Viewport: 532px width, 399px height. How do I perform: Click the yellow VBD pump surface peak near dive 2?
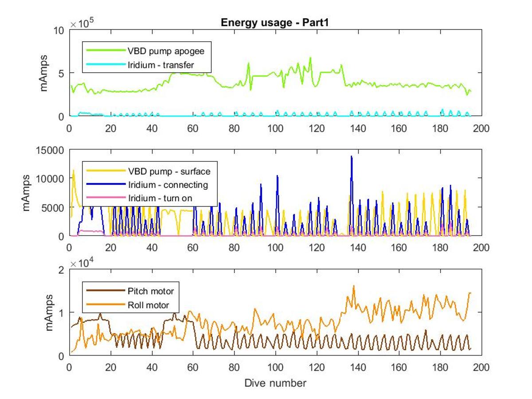click(x=73, y=171)
